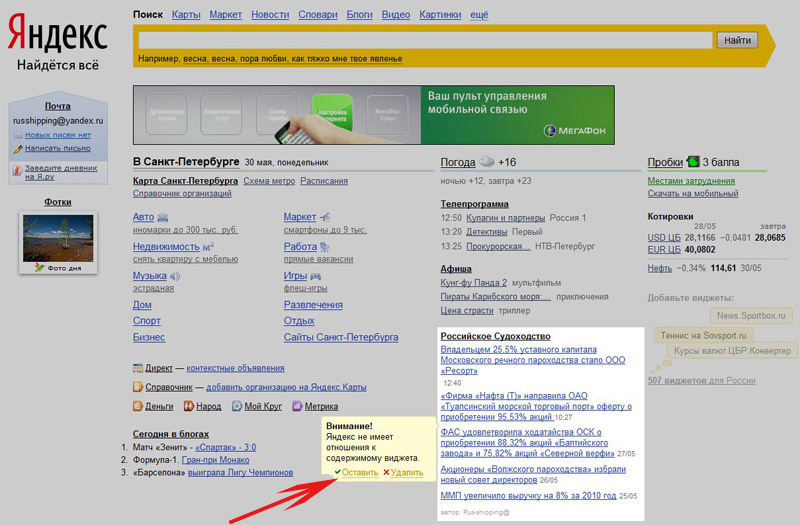Open the Сегодня в блогах heading
This screenshot has height=525, width=800.
[170, 434]
